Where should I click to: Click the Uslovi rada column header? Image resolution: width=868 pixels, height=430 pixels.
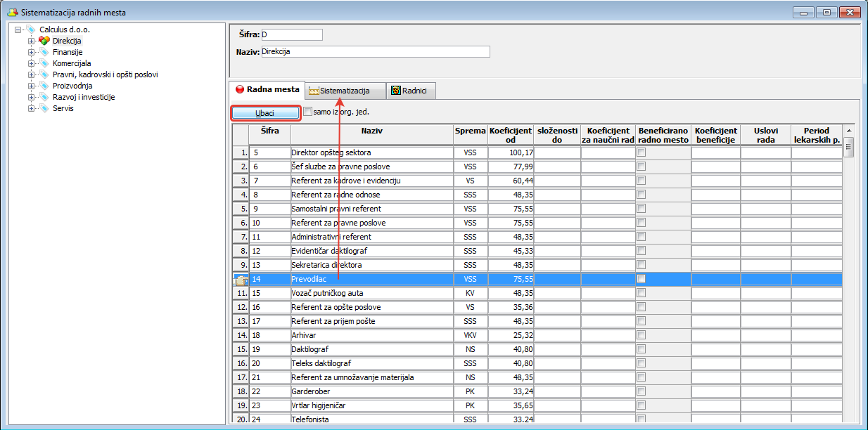point(765,136)
